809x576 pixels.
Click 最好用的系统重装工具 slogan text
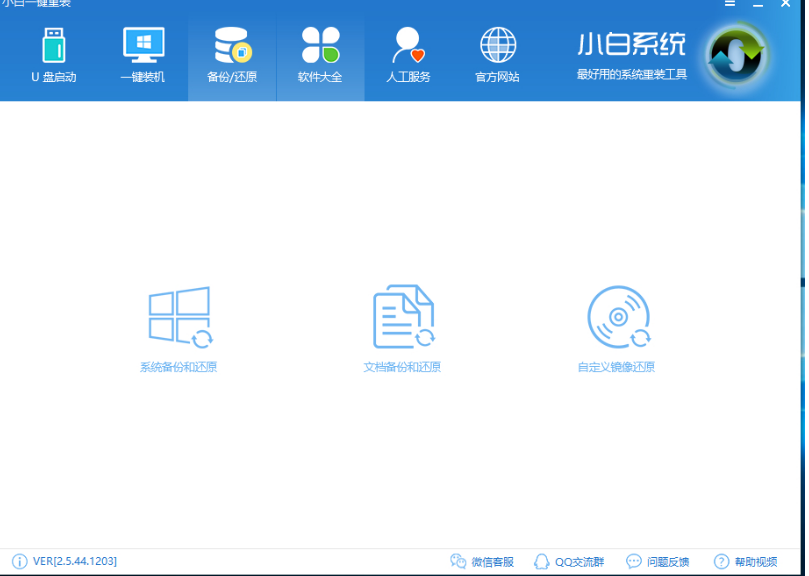coord(632,75)
